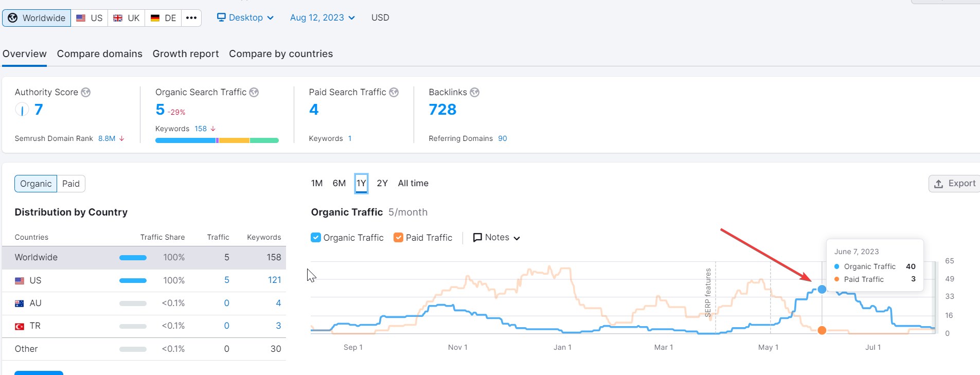
Task: Uncheck the Paid Traffic checkbox
Action: pyautogui.click(x=398, y=238)
